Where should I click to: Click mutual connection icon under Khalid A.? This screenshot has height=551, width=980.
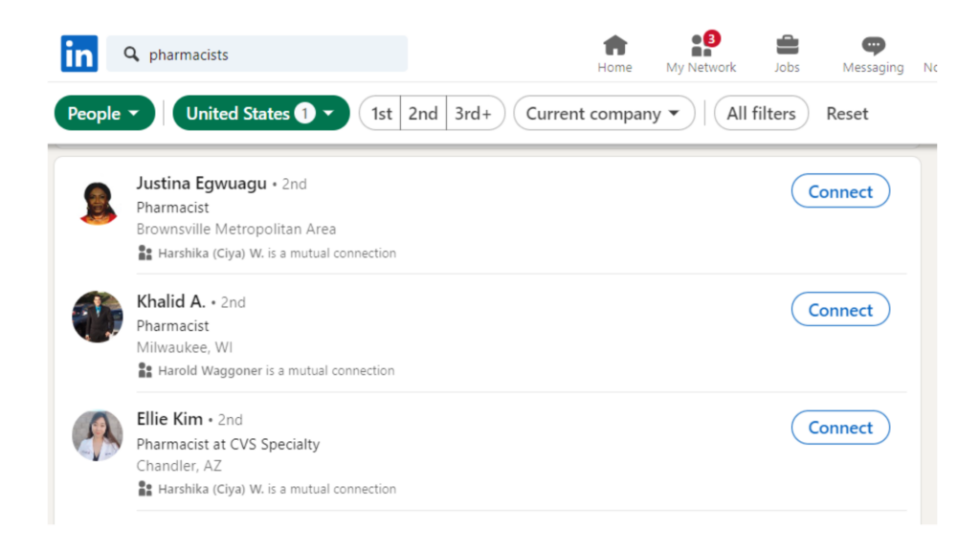click(145, 370)
